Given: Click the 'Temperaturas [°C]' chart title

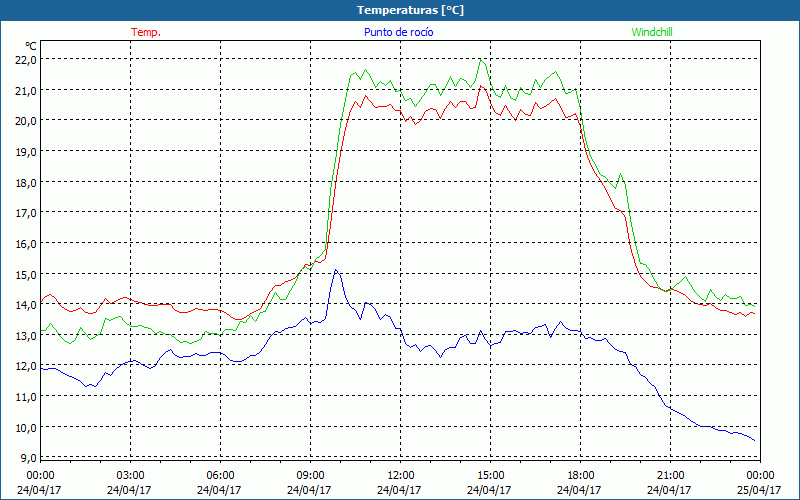Looking at the screenshot, I should click(410, 10).
